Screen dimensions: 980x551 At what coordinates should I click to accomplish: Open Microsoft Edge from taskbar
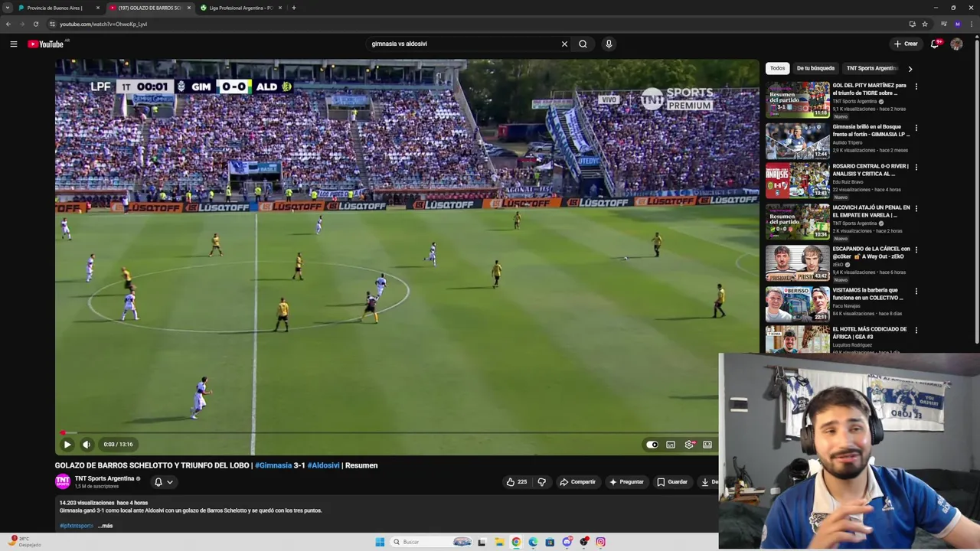[533, 542]
